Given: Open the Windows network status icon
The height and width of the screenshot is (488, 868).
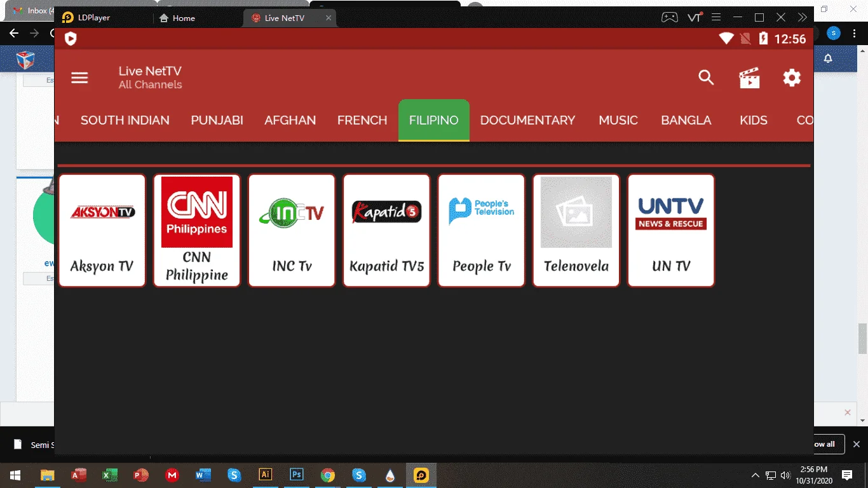Looking at the screenshot, I should click(771, 475).
